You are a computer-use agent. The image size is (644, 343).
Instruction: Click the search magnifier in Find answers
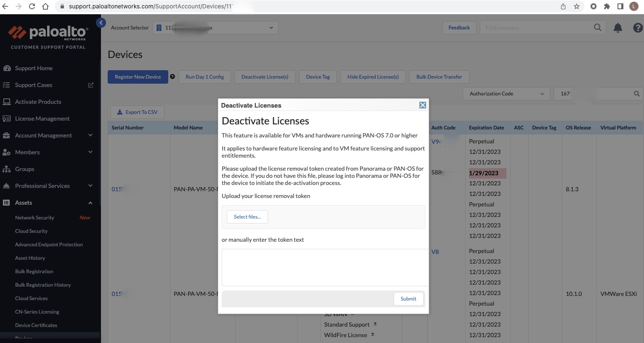(x=597, y=28)
